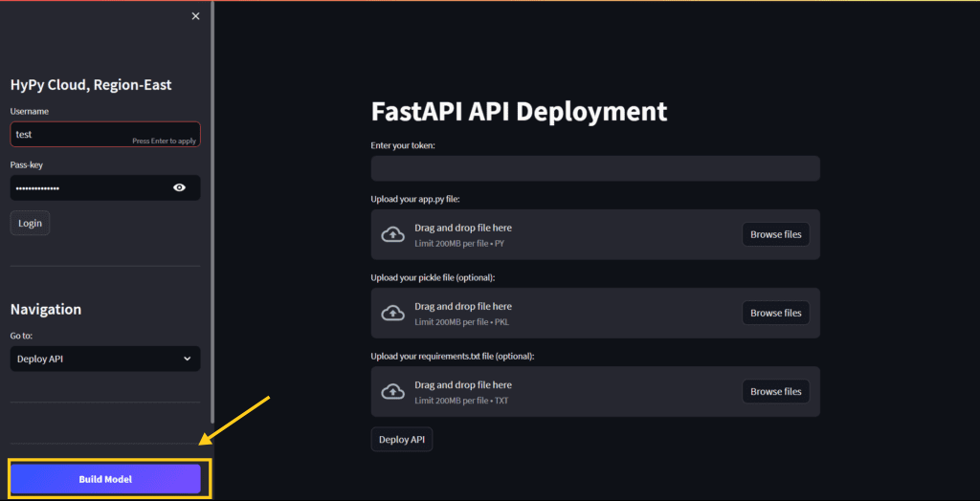Click the 'Pass-key' label

26,164
